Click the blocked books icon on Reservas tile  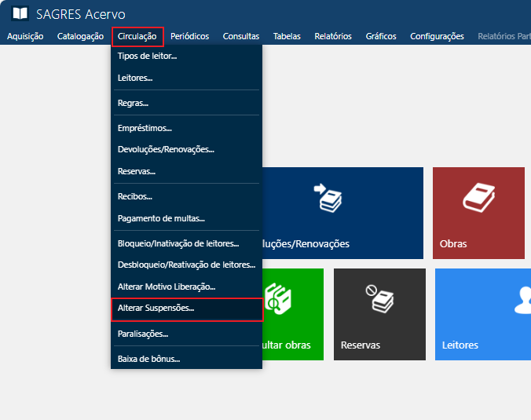point(379,298)
